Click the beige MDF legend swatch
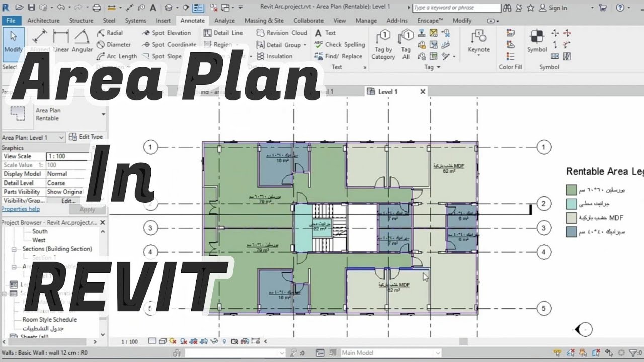This screenshot has width=644, height=362. [x=571, y=218]
